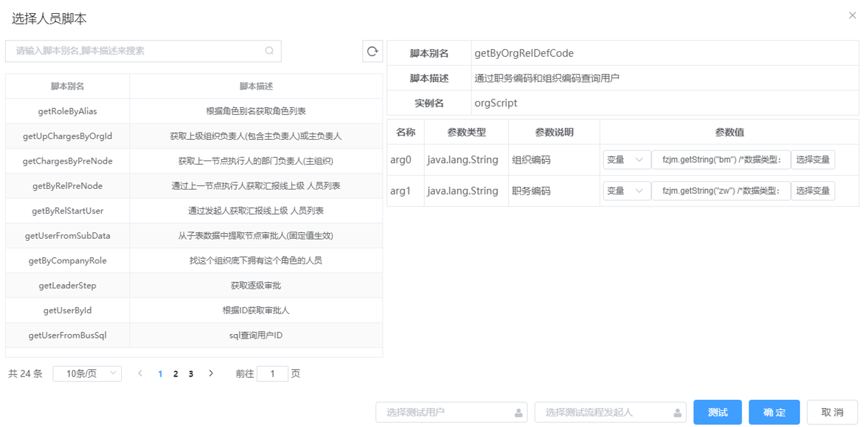
Task: Open arg1 value type dropdown
Action: coord(626,191)
